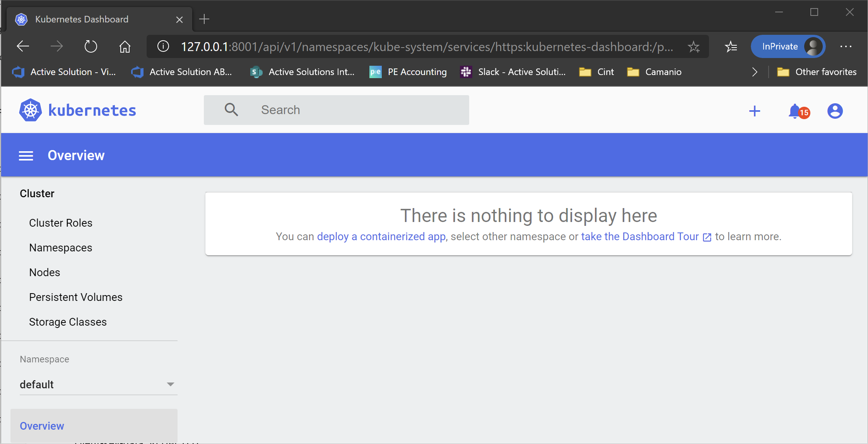Maximize the browser window
868x444 pixels.
pos(814,12)
